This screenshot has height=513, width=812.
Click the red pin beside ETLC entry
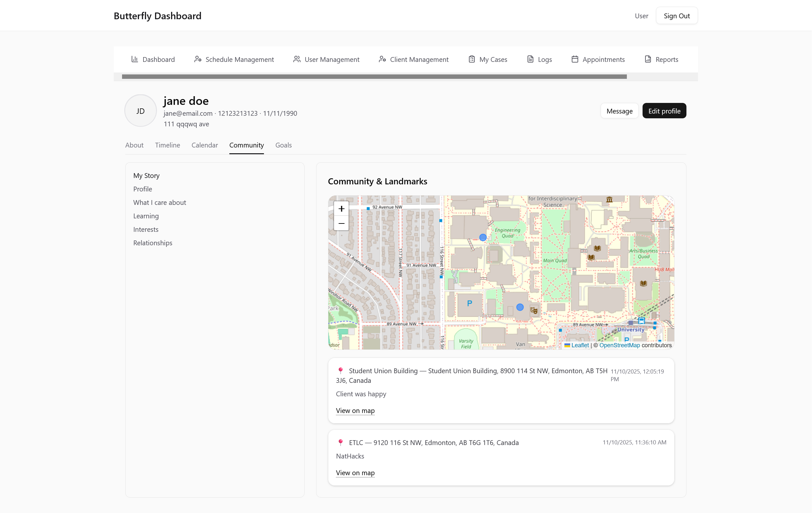coord(340,442)
